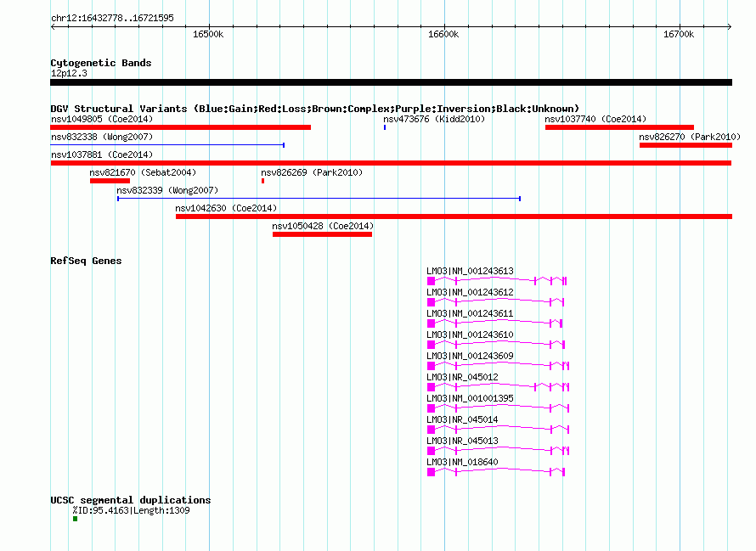Click the Cytogenetic Bands track title
The width and height of the screenshot is (756, 551).
coord(101,63)
